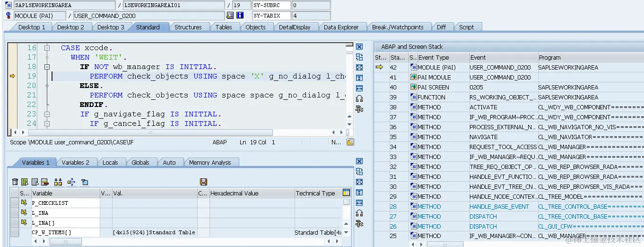This screenshot has height=247, width=644.
Task: Open the Tables tab
Action: click(x=224, y=27)
